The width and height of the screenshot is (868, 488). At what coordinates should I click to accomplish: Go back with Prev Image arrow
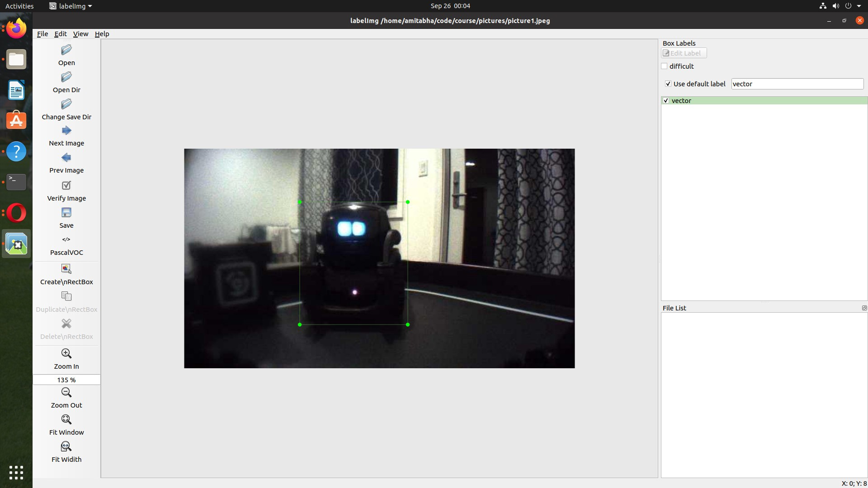tap(66, 158)
